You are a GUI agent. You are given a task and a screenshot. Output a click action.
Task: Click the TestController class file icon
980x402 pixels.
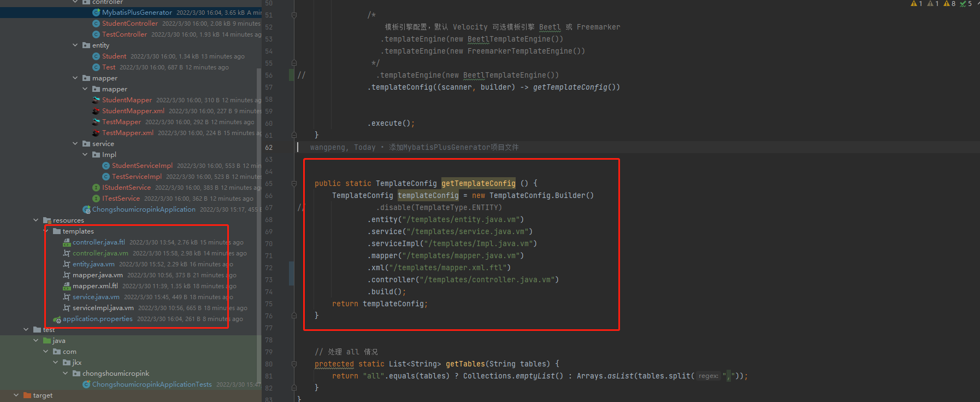(96, 34)
